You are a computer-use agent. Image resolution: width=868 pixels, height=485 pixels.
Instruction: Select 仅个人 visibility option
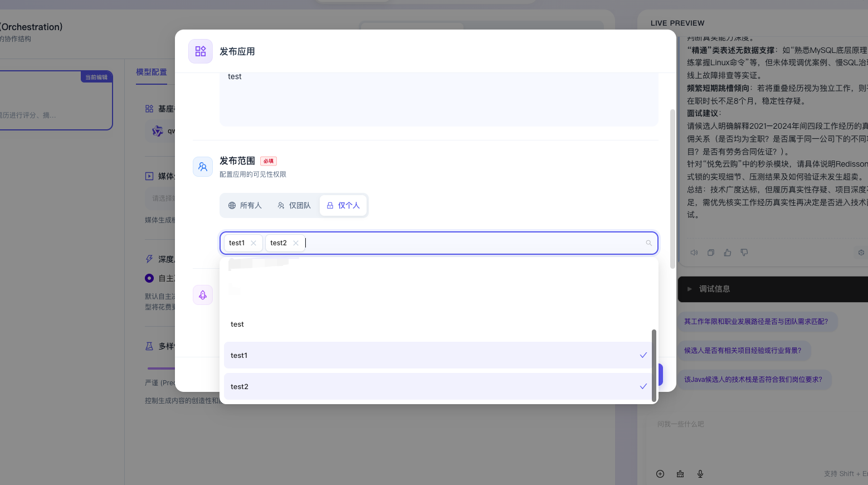pyautogui.click(x=343, y=206)
